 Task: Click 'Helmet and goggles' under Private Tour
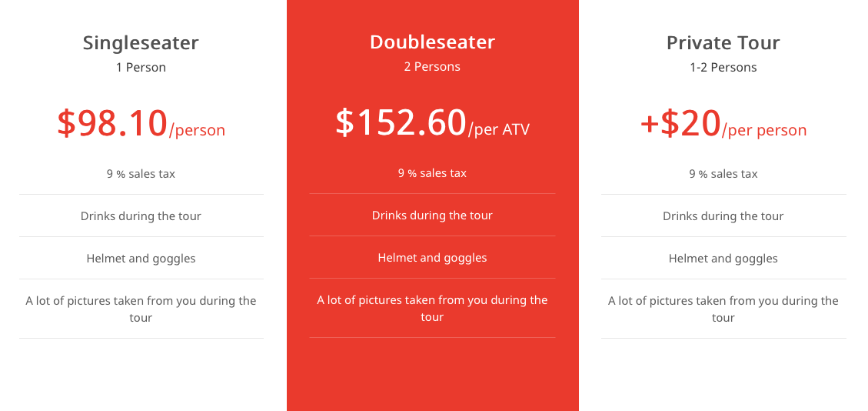pyautogui.click(x=723, y=259)
